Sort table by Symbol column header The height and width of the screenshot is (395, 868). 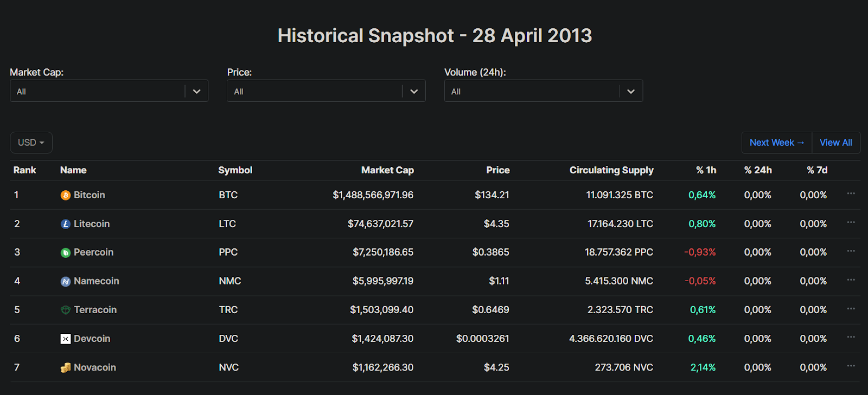coord(235,170)
